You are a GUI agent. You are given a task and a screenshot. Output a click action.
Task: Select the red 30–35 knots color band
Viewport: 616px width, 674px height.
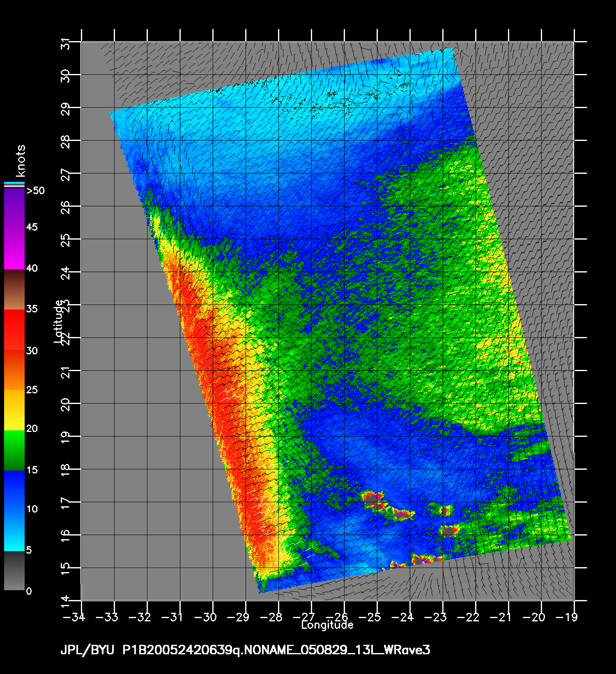click(14, 330)
